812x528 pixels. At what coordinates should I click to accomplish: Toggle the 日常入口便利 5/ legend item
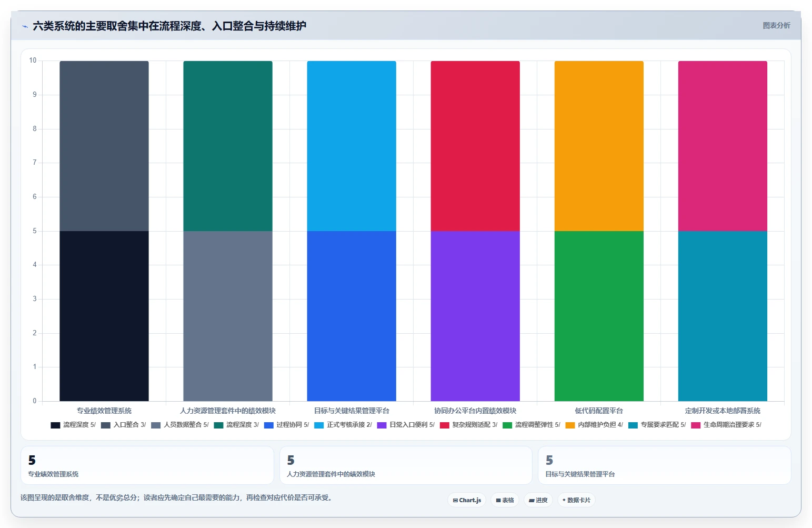click(406, 425)
